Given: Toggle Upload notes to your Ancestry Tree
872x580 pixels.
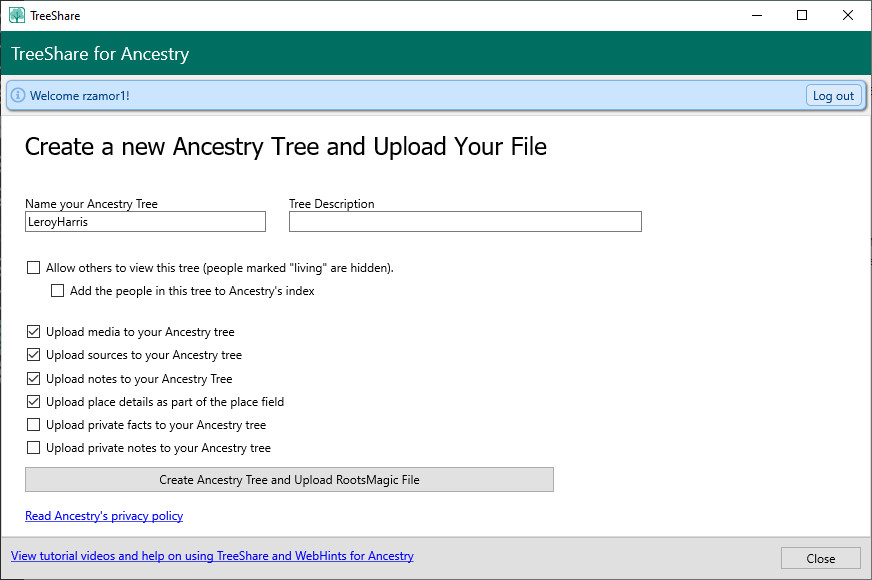Looking at the screenshot, I should point(34,379).
